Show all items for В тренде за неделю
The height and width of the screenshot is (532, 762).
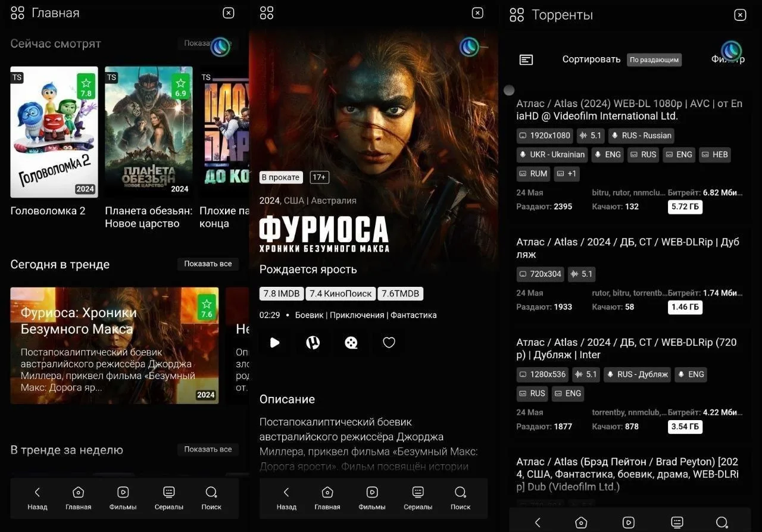208,449
